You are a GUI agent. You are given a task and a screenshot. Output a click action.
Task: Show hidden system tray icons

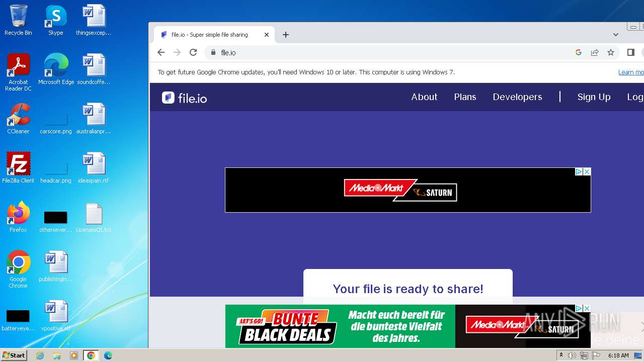pyautogui.click(x=561, y=355)
